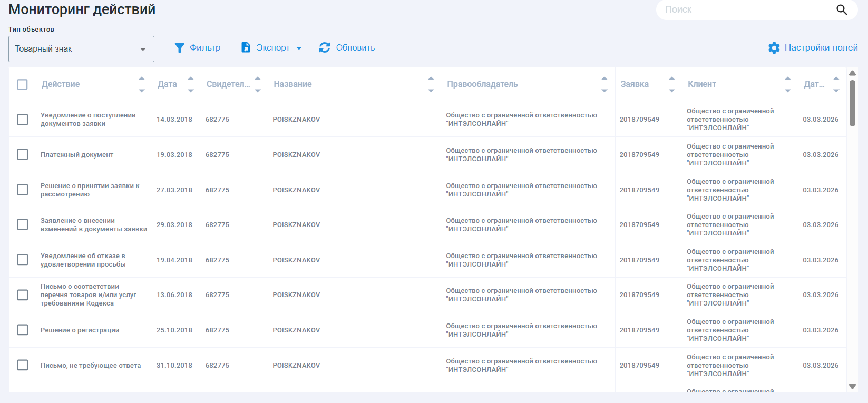Click the vertical scrollbar thumb of the table
Viewport: 868px width, 403px height.
(x=852, y=103)
